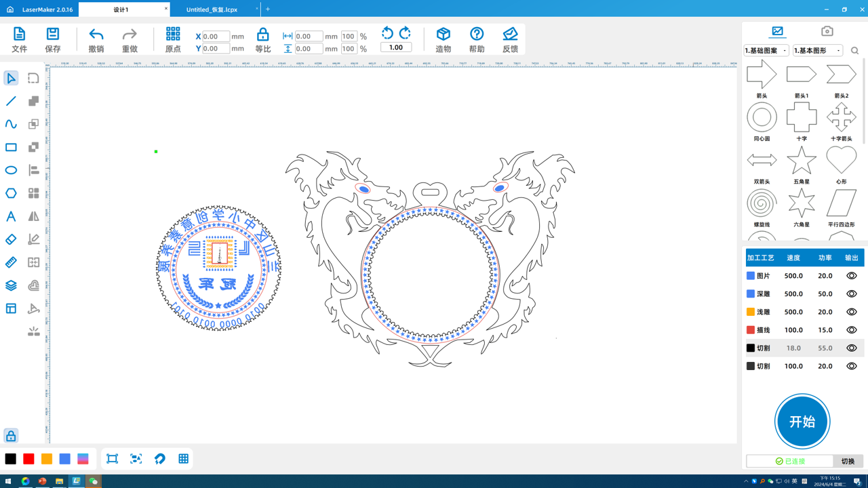Open the 造物 cube icon

[443, 34]
